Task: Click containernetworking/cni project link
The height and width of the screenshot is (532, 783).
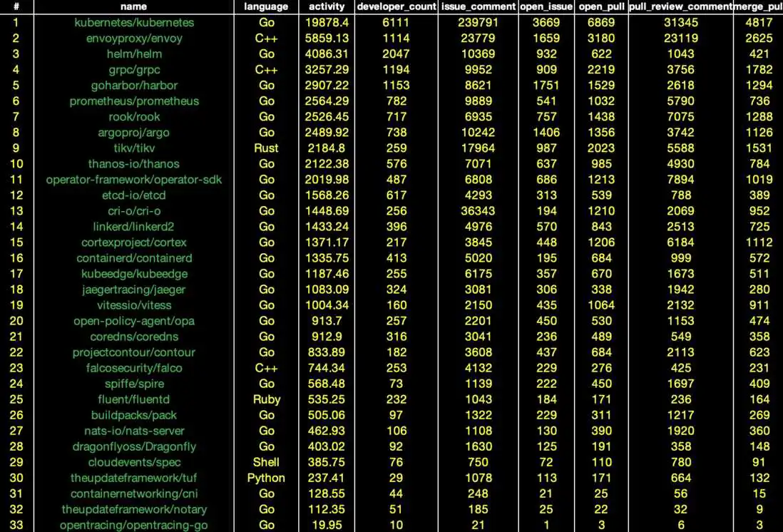Action: [134, 493]
